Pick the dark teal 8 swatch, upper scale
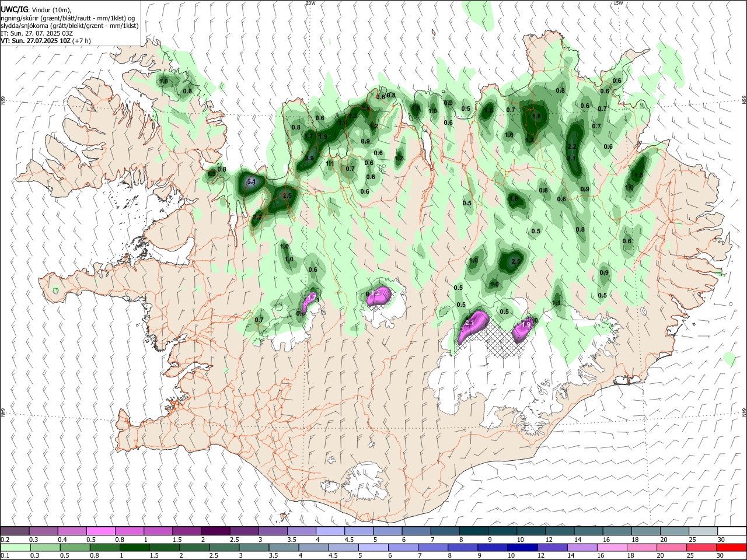 point(474,531)
